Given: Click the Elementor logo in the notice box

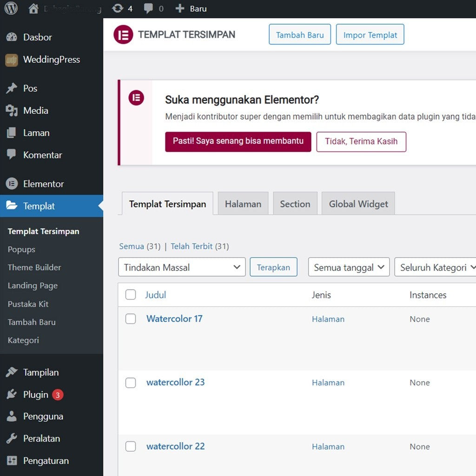Looking at the screenshot, I should [x=136, y=98].
